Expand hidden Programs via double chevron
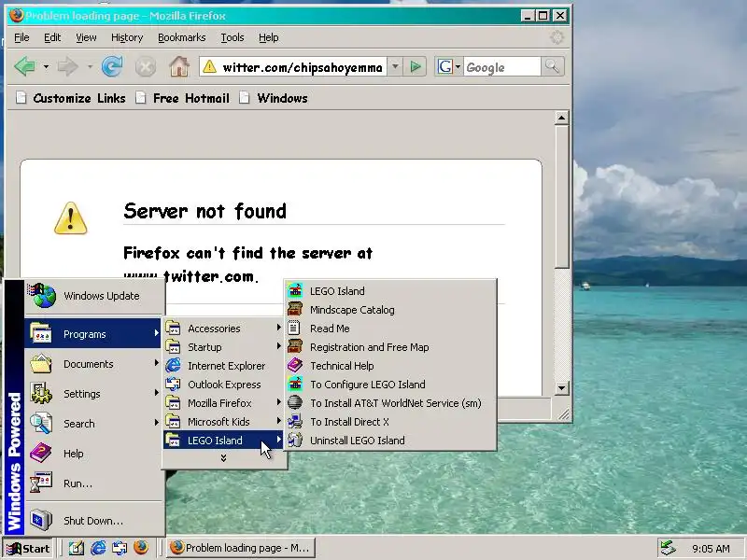This screenshot has width=747, height=560. point(223,457)
